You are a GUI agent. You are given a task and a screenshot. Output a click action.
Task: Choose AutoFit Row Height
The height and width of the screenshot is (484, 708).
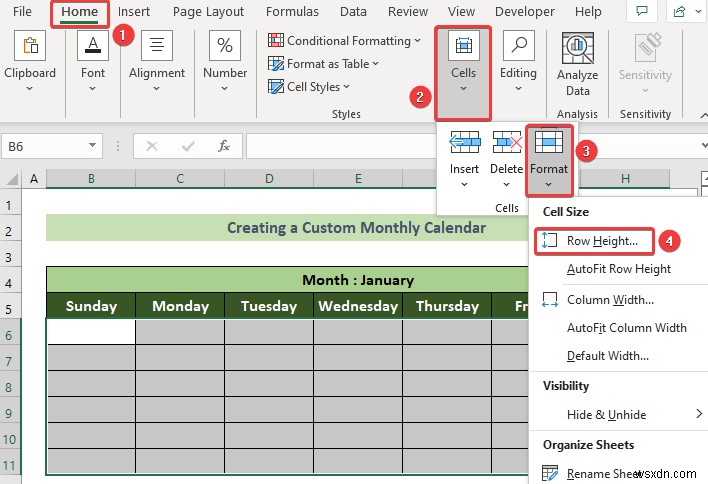[619, 269]
